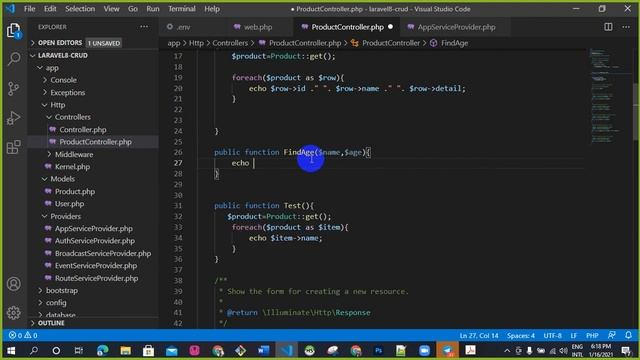The height and width of the screenshot is (360, 640).
Task: Open Task View on the taskbar
Action: [x=79, y=351]
